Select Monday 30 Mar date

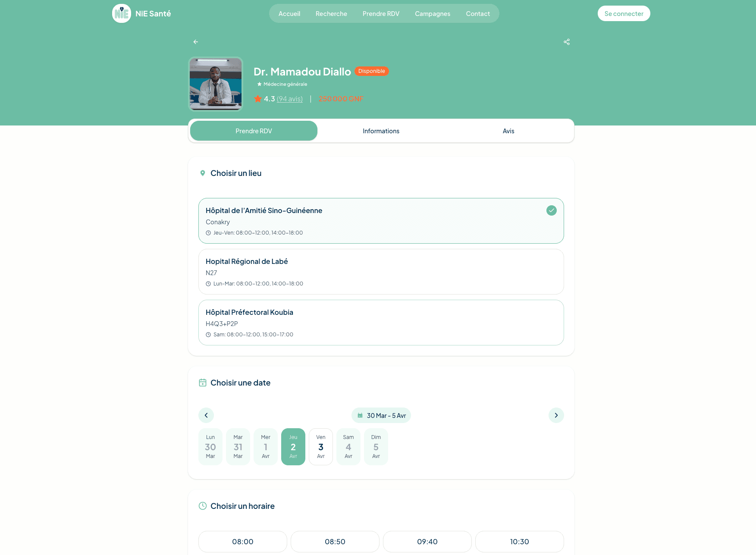tap(210, 447)
